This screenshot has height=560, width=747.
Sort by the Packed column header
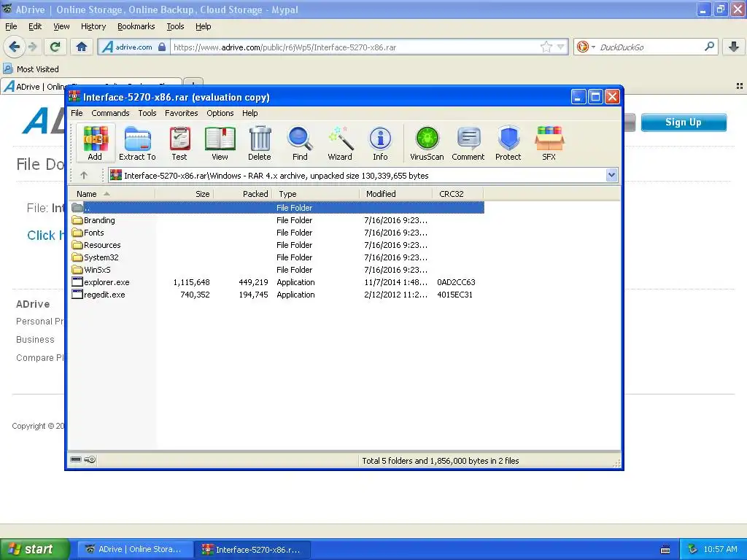[243, 194]
